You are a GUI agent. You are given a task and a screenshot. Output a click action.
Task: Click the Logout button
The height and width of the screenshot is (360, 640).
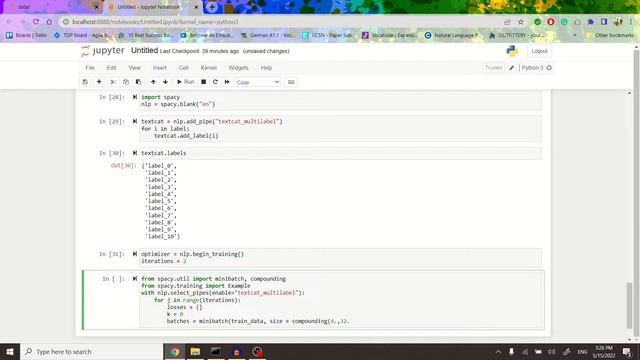pos(539,51)
